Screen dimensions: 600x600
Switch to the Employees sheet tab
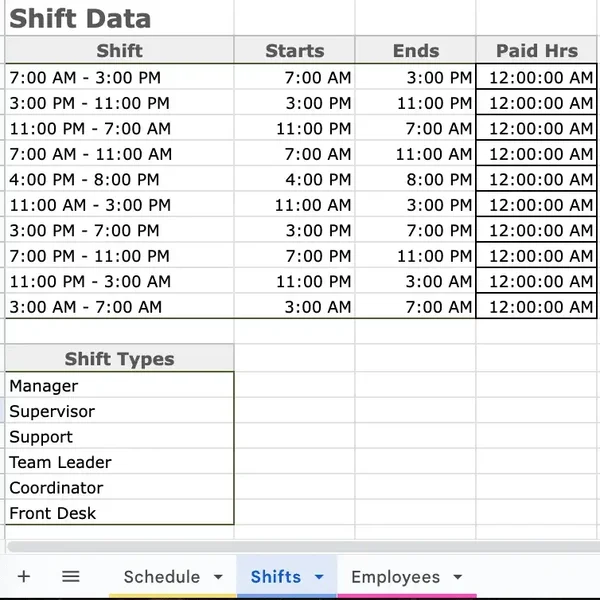pyautogui.click(x=395, y=577)
